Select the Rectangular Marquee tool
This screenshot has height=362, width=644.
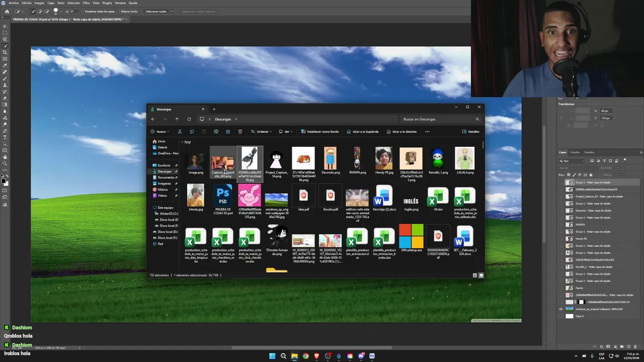(x=5, y=33)
